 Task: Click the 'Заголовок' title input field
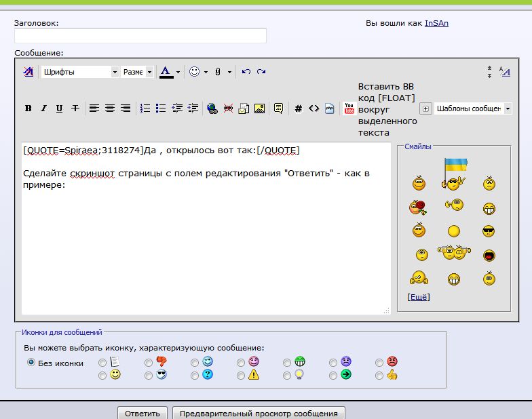[x=140, y=35]
